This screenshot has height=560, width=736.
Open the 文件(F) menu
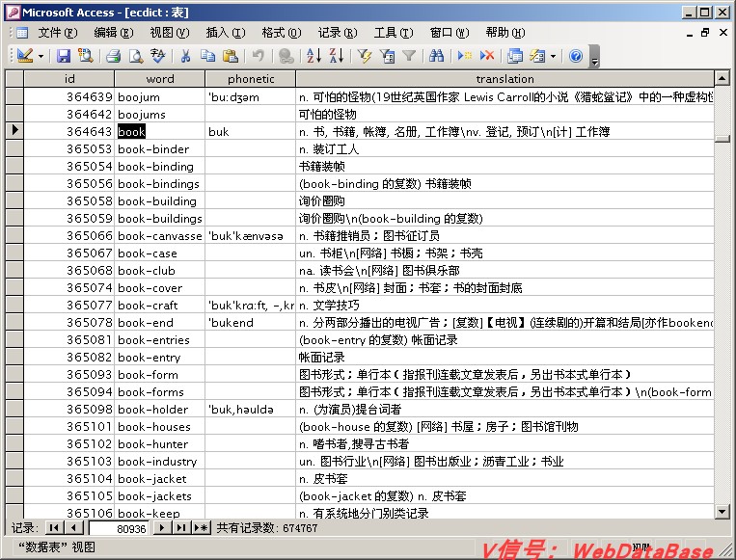pyautogui.click(x=58, y=33)
